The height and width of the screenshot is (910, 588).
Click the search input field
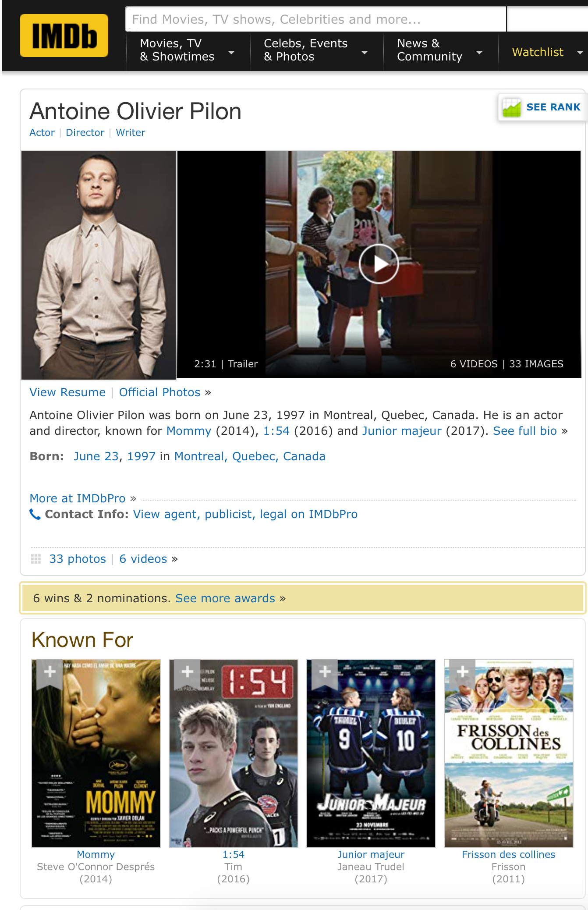[316, 19]
